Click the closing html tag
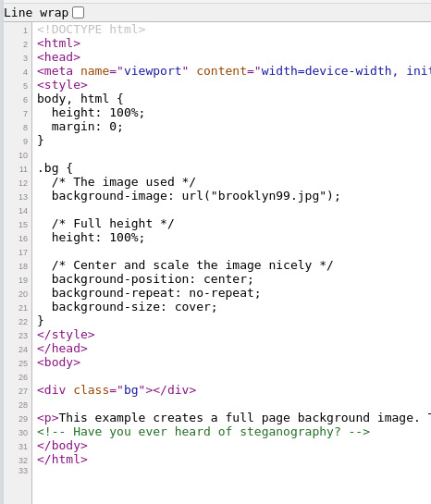This screenshot has width=431, height=504. [62, 460]
